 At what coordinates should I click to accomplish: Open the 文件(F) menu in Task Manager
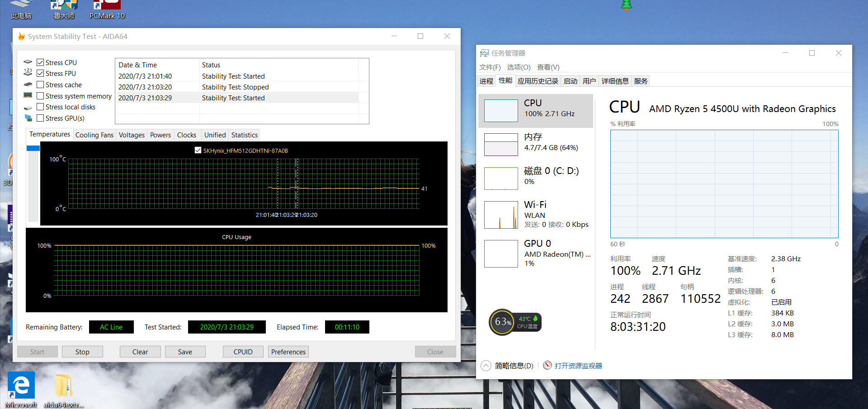490,67
